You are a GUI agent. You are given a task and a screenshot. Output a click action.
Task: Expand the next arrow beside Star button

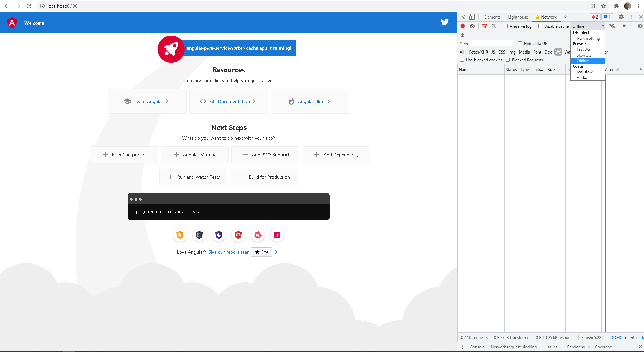tap(276, 252)
